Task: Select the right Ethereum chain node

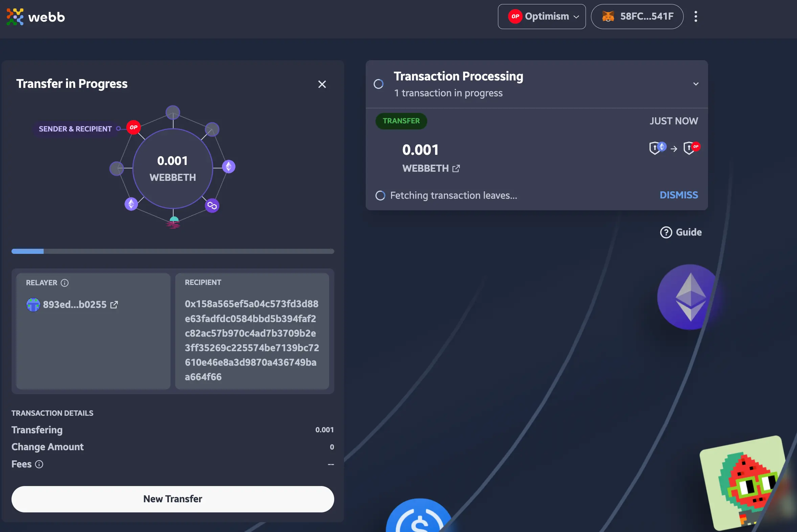Action: coord(229,167)
